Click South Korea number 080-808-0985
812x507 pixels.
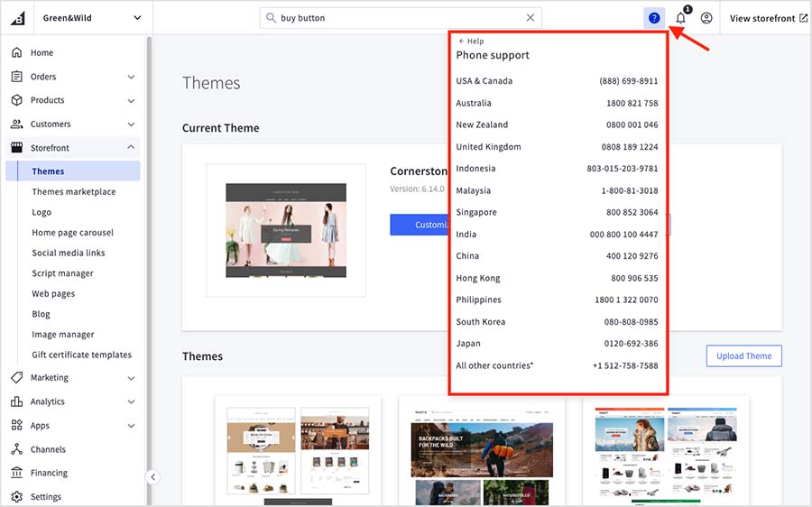(x=631, y=321)
